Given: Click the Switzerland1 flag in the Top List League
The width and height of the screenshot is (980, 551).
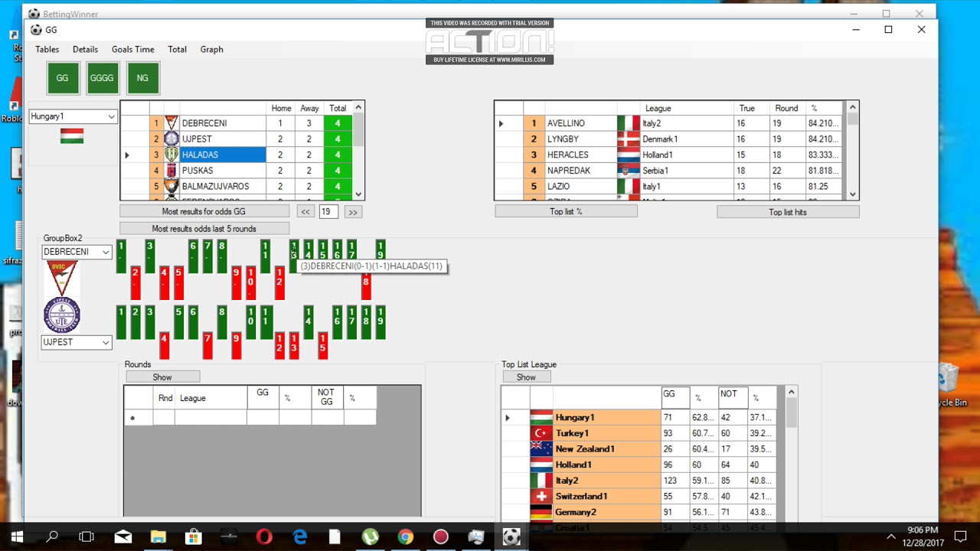Looking at the screenshot, I should coord(541,496).
